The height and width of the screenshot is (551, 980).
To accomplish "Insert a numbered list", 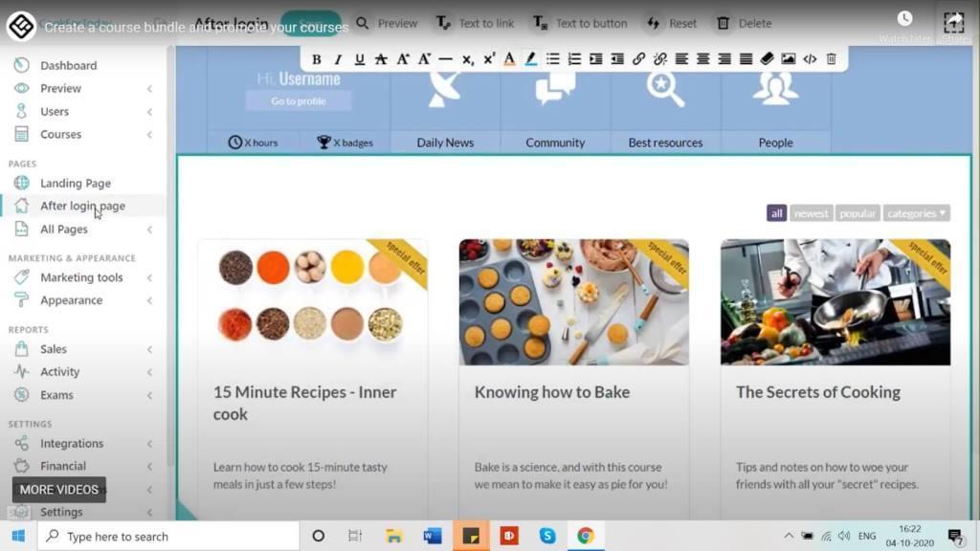I will 574,59.
